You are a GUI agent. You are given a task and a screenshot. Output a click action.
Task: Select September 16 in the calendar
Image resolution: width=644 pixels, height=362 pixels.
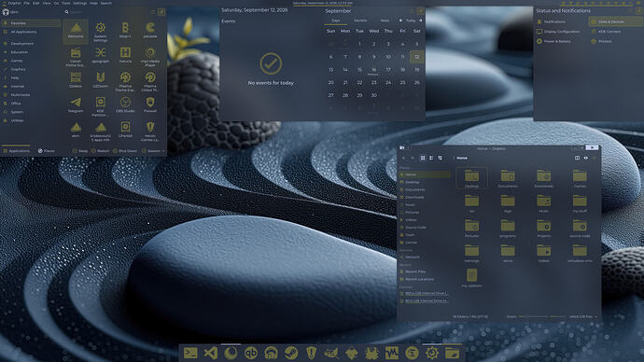coord(373,70)
